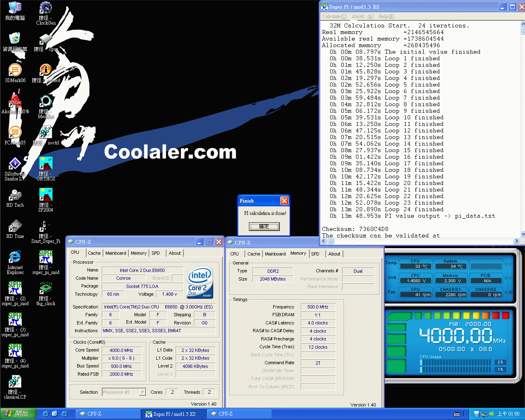The image size is (525, 420).
Task: Launch the PCMark05 desktop icon
Action: [x=15, y=135]
